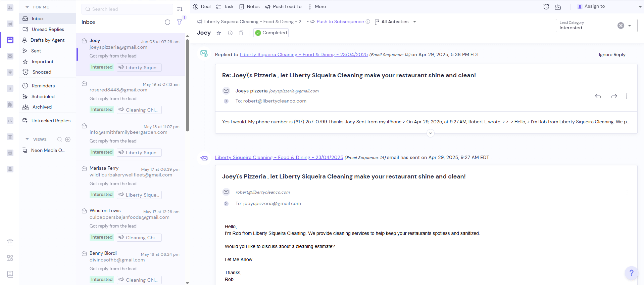Open Scheduled in sidebar

click(48, 96)
